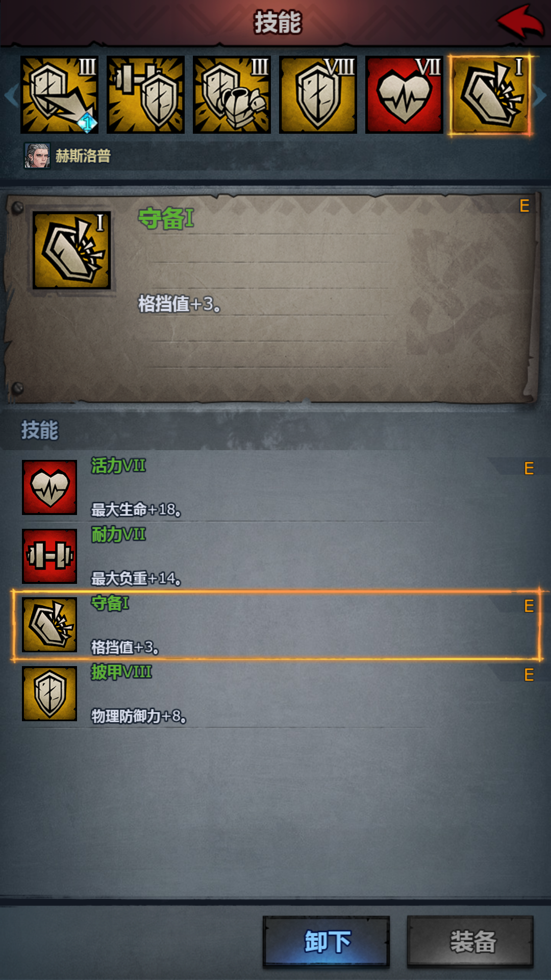551x980 pixels.
Task: Select the red heart level VII slot
Action: tap(404, 95)
